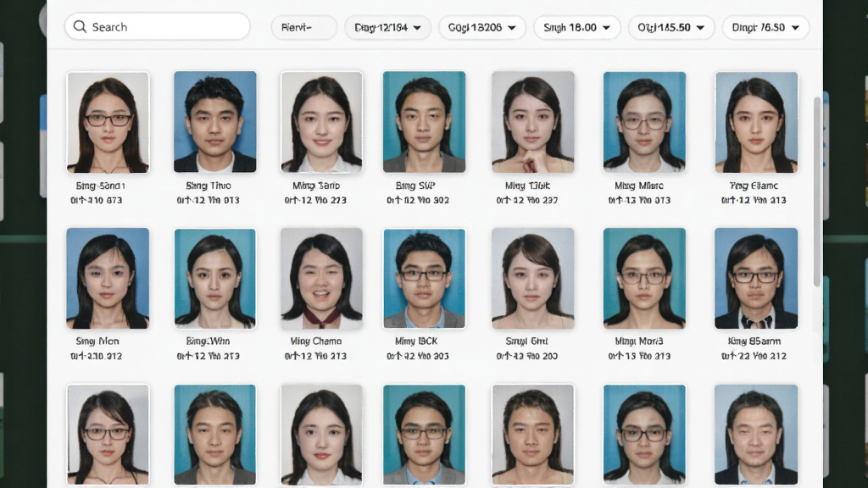
Task: Click the name text 'Smyl Bird'
Action: (526, 341)
